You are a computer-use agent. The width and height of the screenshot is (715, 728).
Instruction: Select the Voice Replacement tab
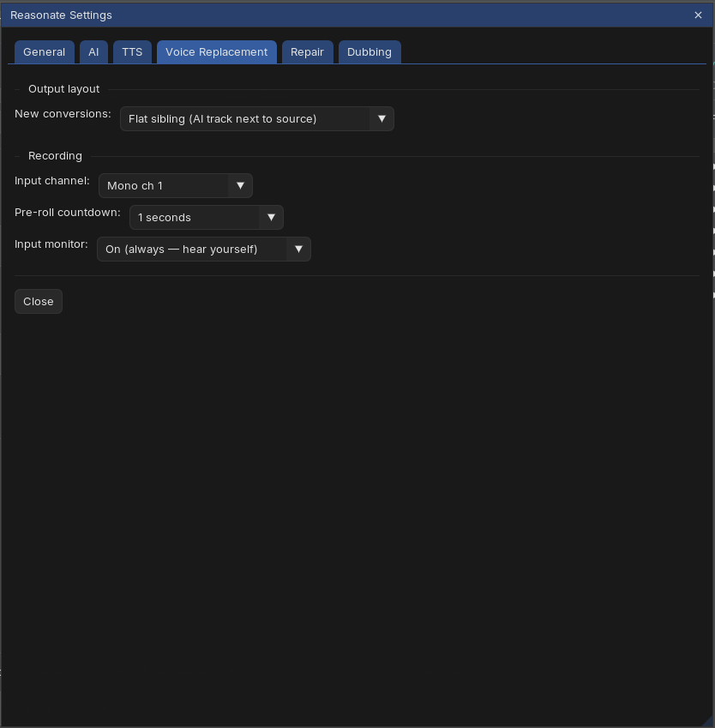tap(216, 52)
